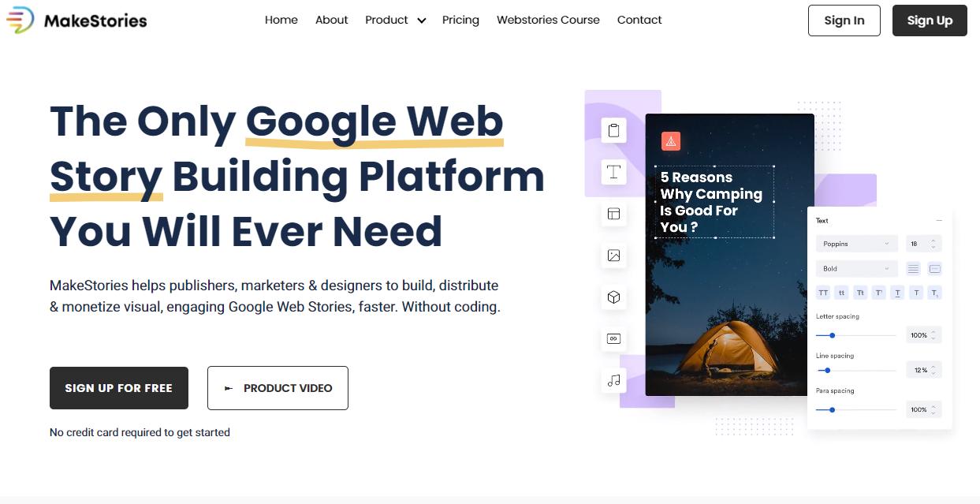Click the Sign In button
The width and height of the screenshot is (980, 504).
click(844, 21)
